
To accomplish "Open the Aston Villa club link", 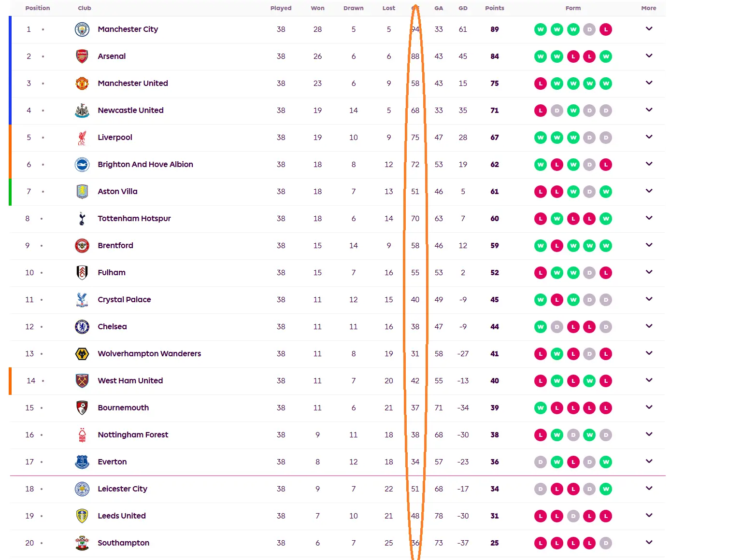I will tap(117, 192).
